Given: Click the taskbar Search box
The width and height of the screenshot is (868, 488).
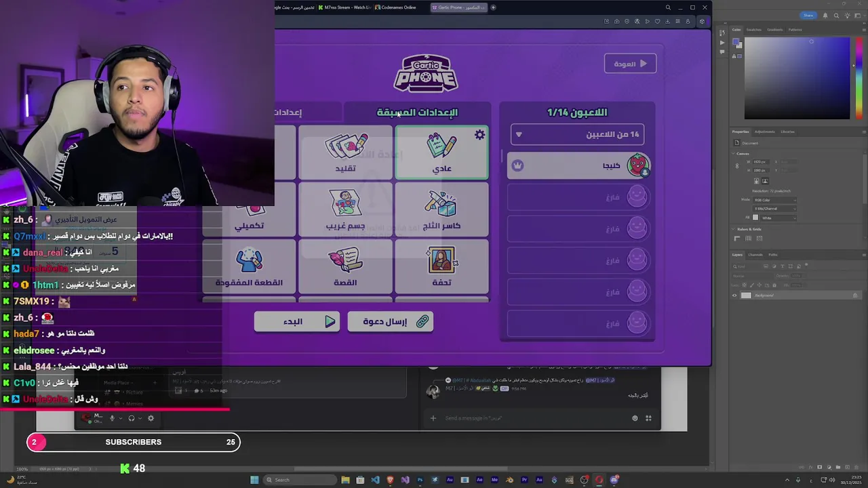Looking at the screenshot, I should pyautogui.click(x=298, y=480).
